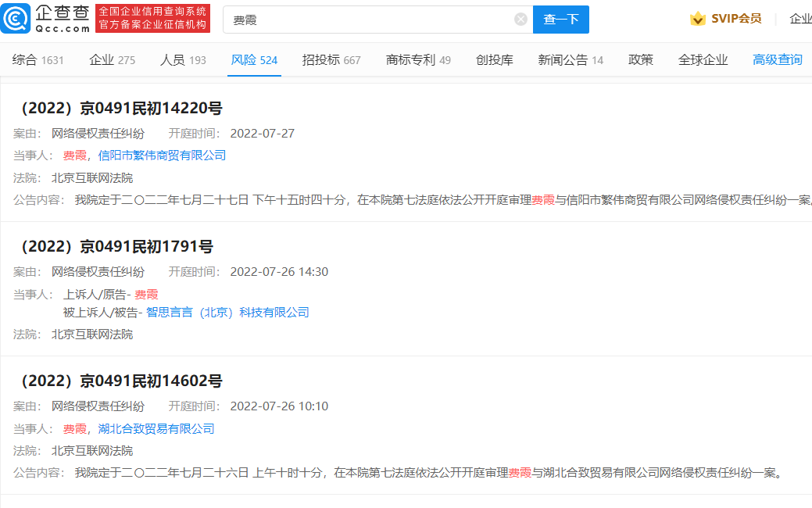Clear the search box with the X icon
Screen dimensions: 812x508
520,20
